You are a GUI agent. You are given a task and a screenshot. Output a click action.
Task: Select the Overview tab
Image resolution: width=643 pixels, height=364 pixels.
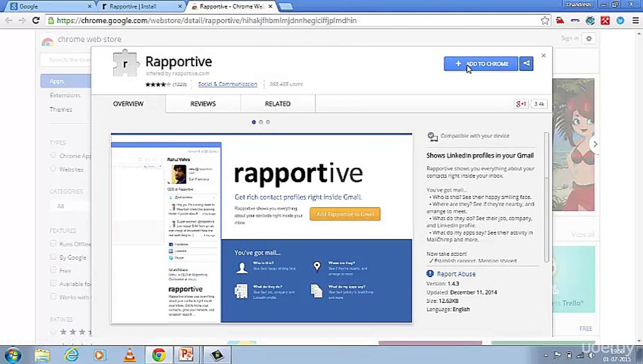coord(128,104)
